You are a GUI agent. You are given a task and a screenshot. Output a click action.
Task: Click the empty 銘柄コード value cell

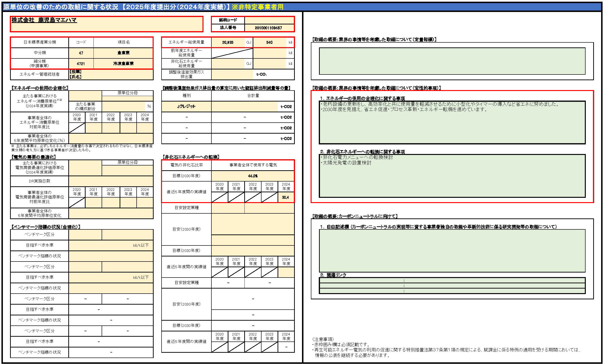tap(269, 20)
